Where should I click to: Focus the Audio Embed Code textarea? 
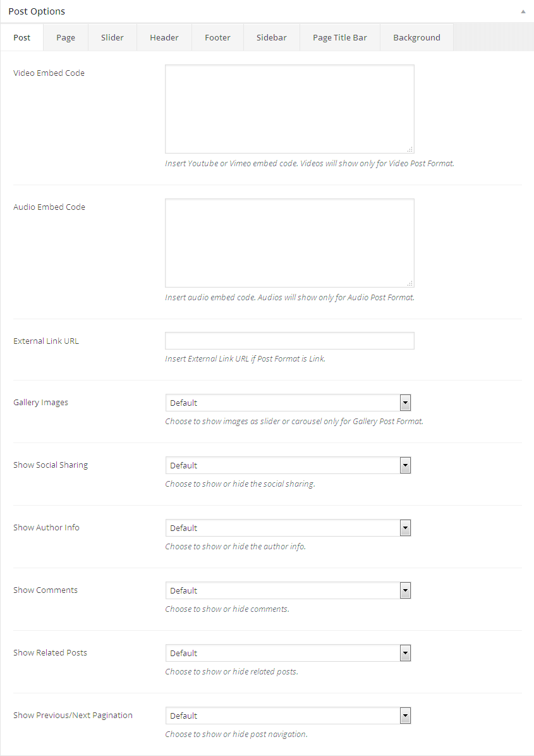click(x=289, y=243)
